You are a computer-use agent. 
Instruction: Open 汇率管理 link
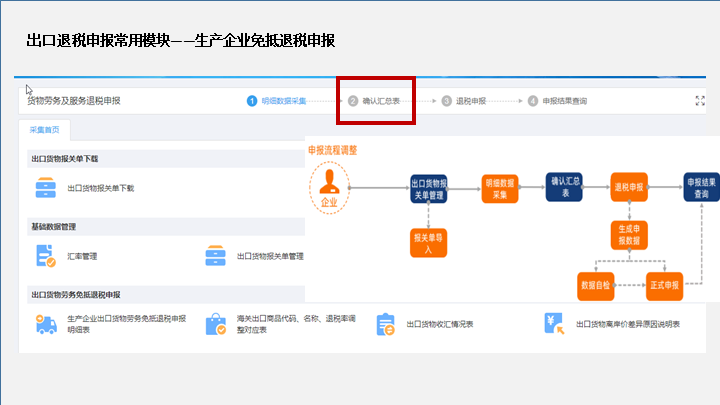82,256
